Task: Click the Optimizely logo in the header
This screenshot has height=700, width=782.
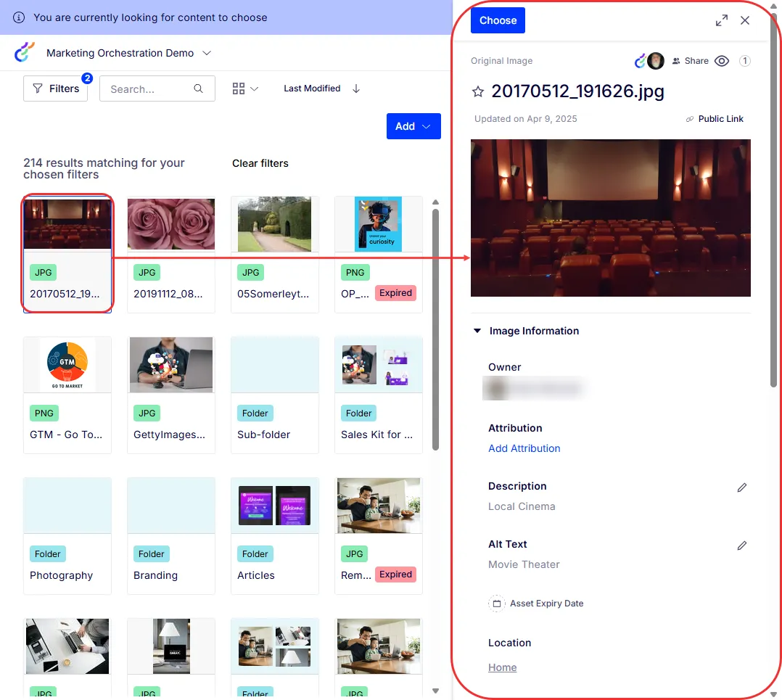Action: (25, 52)
